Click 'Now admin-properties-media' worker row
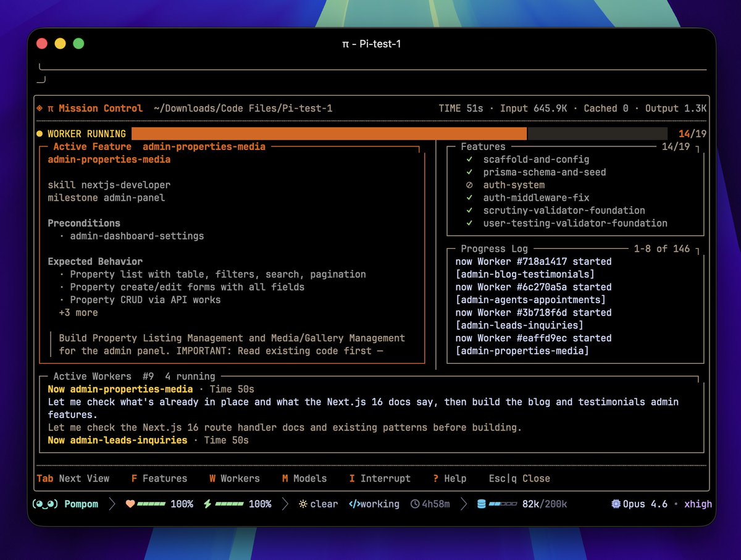 click(151, 389)
